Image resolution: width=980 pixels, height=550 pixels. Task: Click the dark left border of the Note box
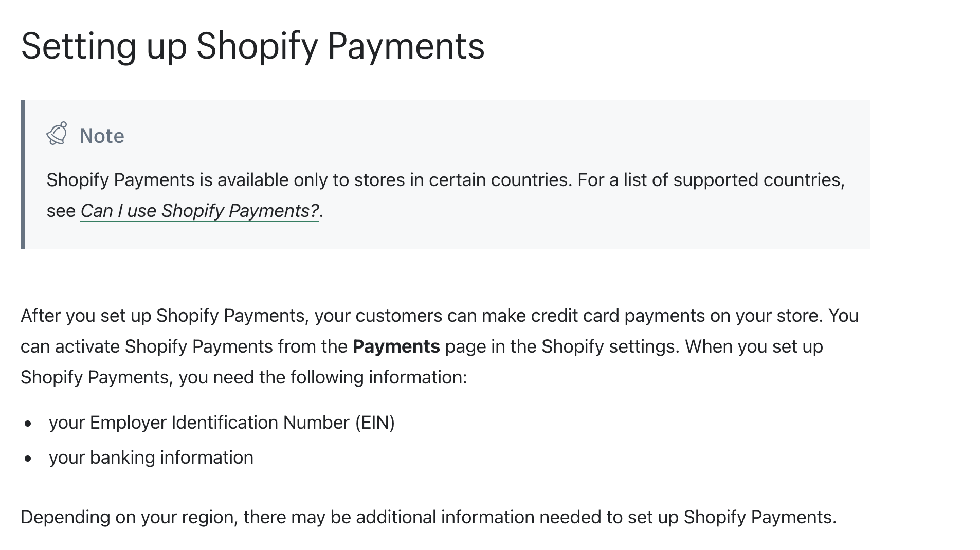23,174
